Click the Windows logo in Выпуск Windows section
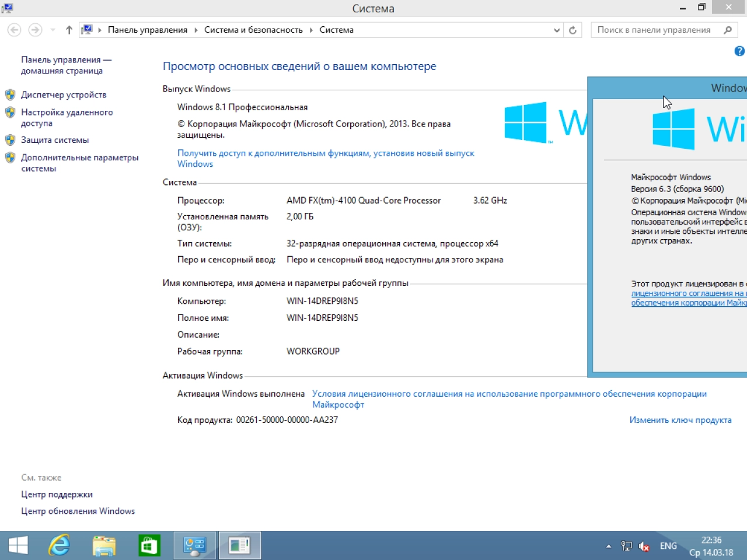Image resolution: width=747 pixels, height=560 pixels. coord(526,123)
